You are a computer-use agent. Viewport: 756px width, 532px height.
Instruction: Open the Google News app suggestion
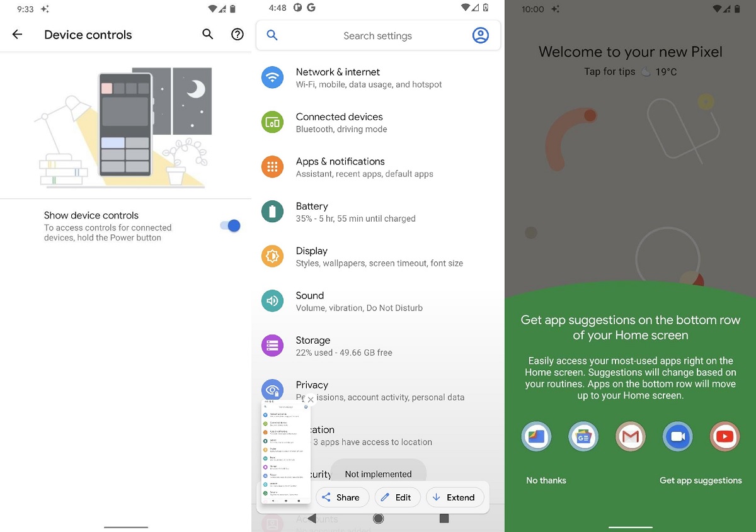583,436
